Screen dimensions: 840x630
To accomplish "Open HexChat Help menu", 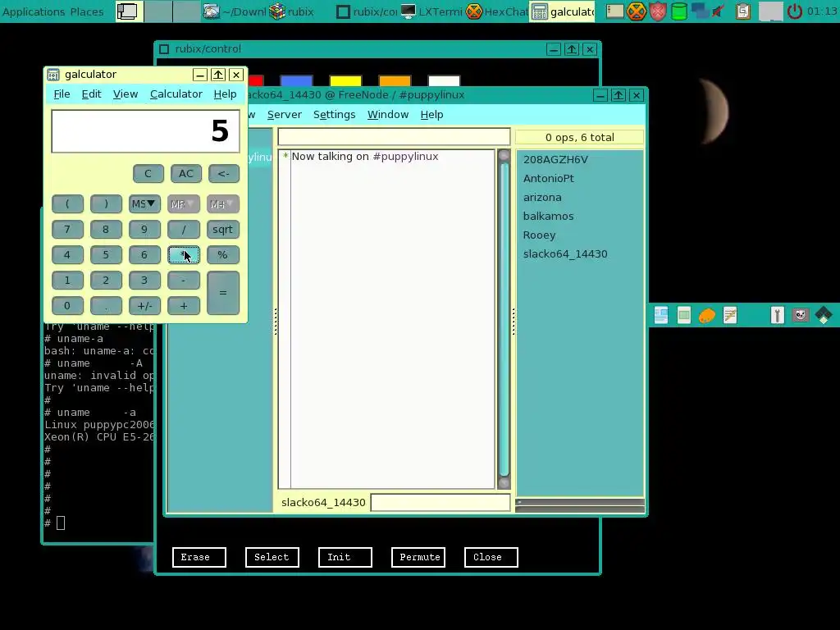I will pos(431,115).
